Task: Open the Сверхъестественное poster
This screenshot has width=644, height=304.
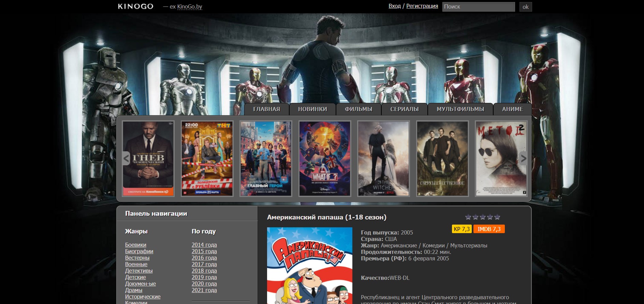Action: point(442,158)
